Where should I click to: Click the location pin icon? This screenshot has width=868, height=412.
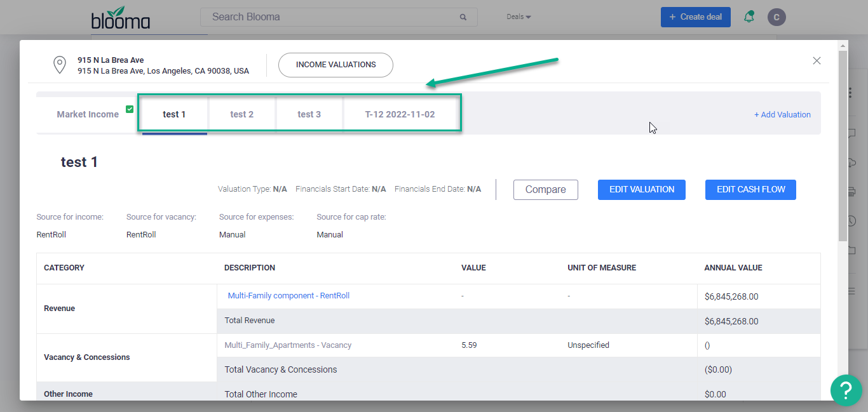(59, 65)
